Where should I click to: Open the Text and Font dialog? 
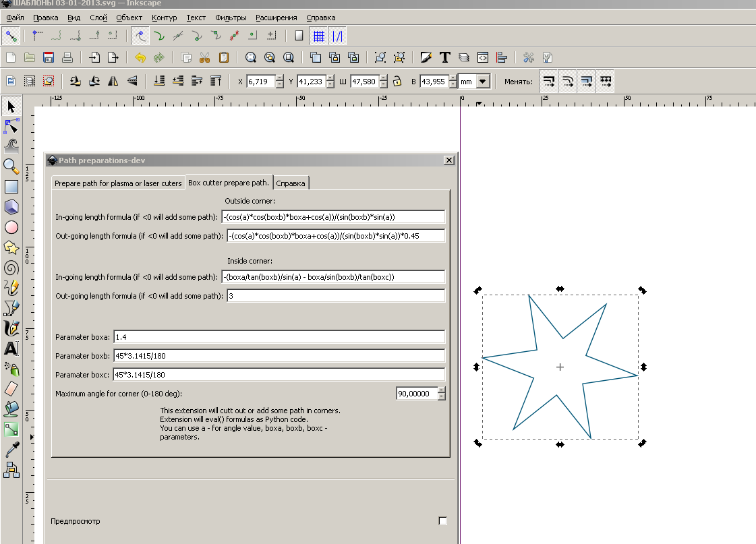coord(445,57)
